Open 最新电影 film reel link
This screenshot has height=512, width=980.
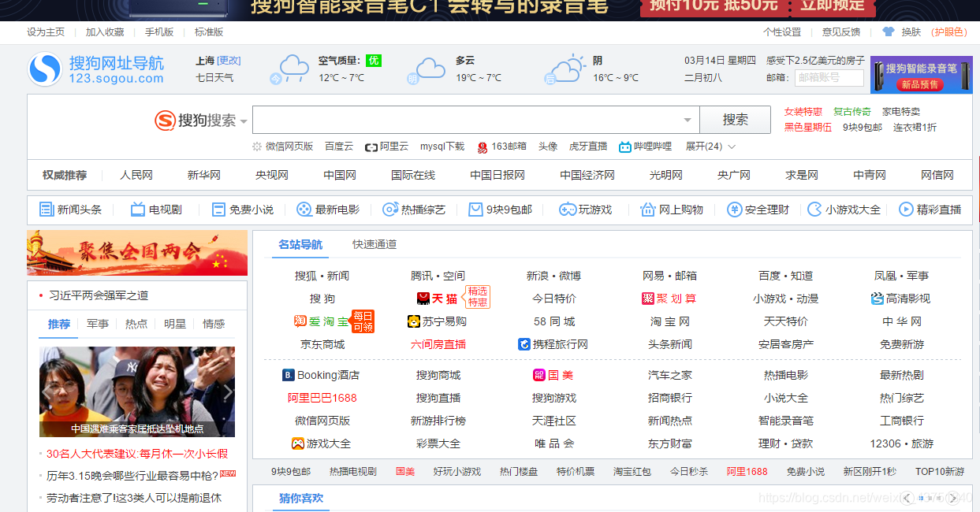pyautogui.click(x=328, y=210)
